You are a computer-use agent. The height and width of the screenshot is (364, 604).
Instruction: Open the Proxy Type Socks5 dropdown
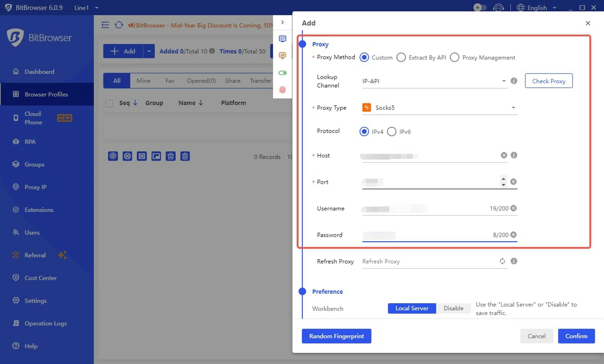(439, 108)
